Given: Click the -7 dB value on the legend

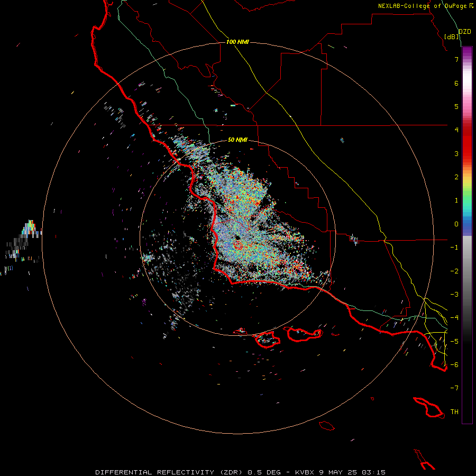Looking at the screenshot, I should 454,388.
